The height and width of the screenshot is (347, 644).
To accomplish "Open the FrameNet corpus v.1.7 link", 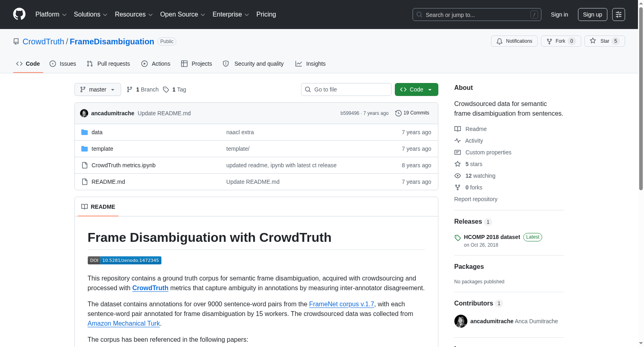I will pos(342,304).
